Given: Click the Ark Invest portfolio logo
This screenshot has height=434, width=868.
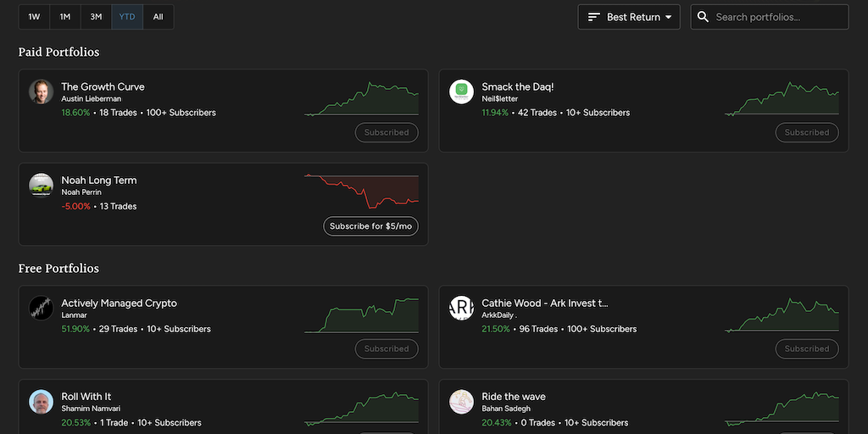Looking at the screenshot, I should click(461, 308).
